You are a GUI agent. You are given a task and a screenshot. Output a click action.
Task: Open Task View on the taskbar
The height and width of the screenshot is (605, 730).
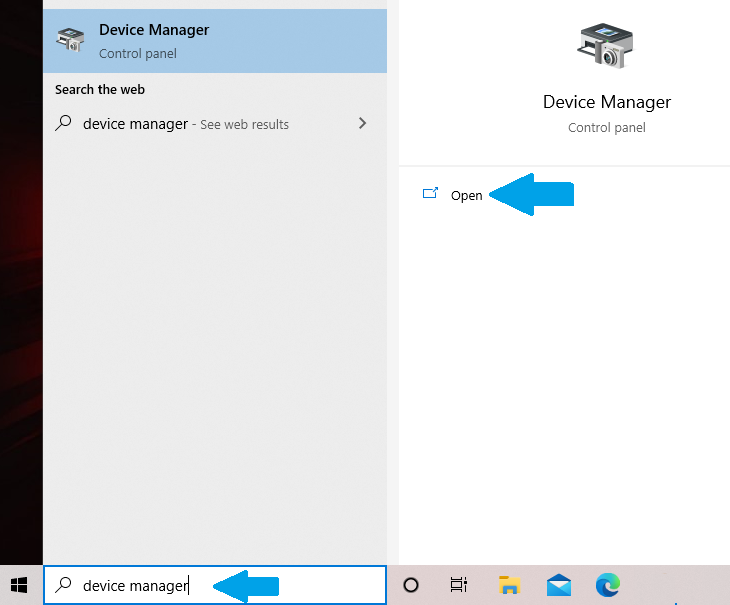pos(459,585)
